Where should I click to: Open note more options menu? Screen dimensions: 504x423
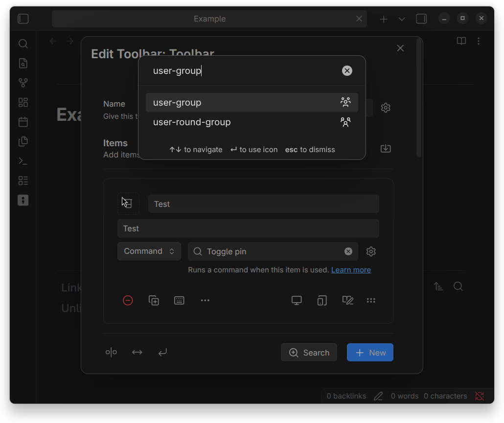(479, 41)
